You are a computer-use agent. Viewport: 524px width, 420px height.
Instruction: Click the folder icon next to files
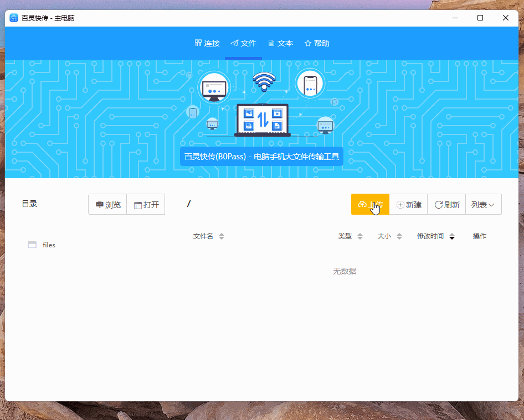point(32,245)
